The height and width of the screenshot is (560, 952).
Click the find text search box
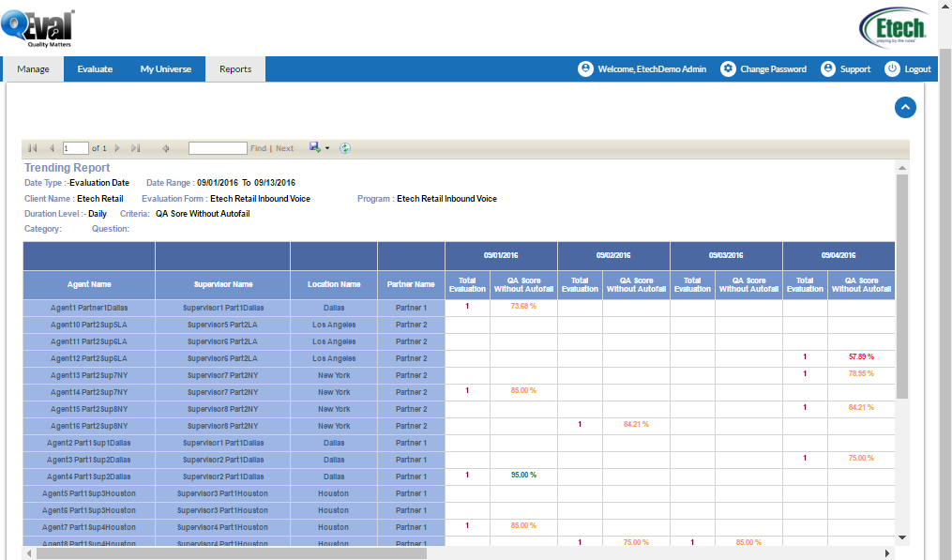click(218, 148)
